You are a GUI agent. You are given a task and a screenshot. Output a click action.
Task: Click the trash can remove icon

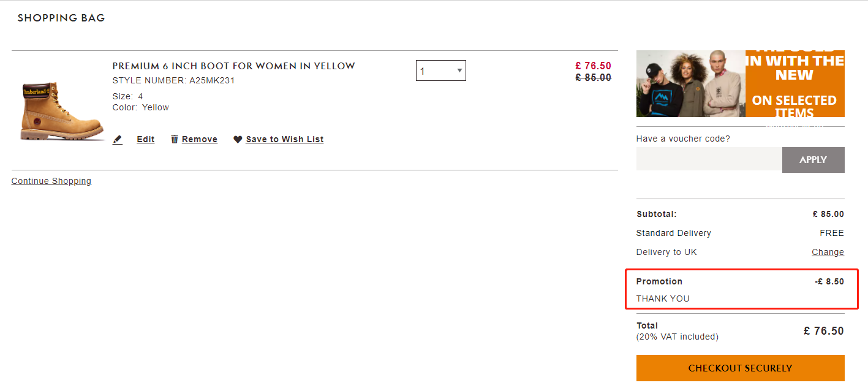[x=175, y=139]
